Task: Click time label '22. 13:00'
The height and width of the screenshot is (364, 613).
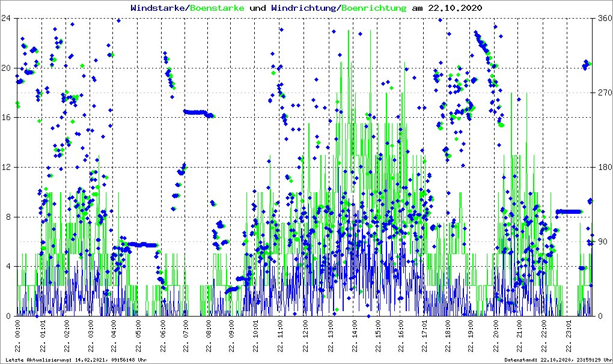Action: point(331,336)
